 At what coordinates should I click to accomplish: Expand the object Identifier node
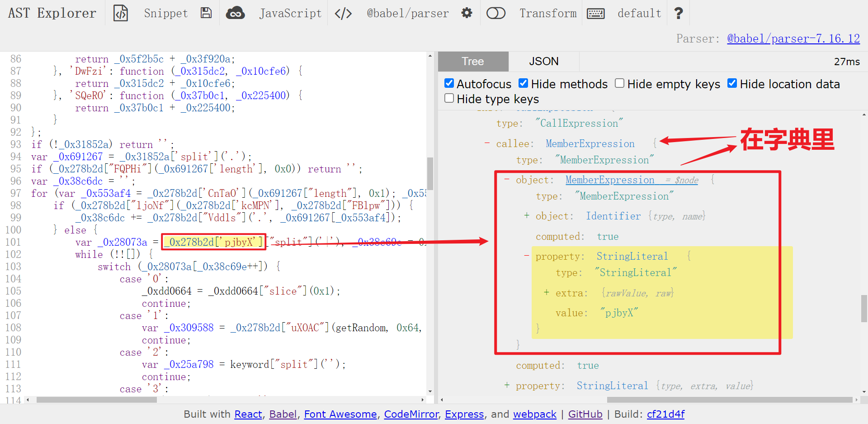coord(527,215)
